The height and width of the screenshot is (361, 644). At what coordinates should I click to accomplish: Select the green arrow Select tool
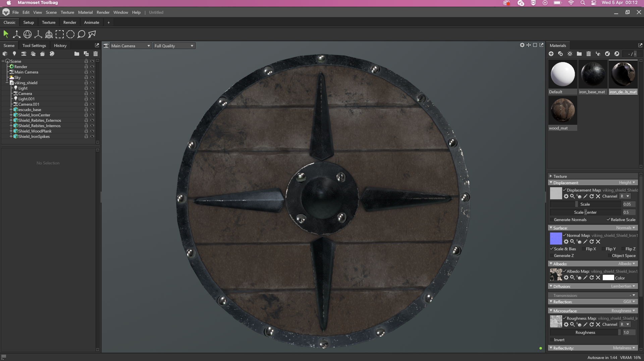click(6, 34)
